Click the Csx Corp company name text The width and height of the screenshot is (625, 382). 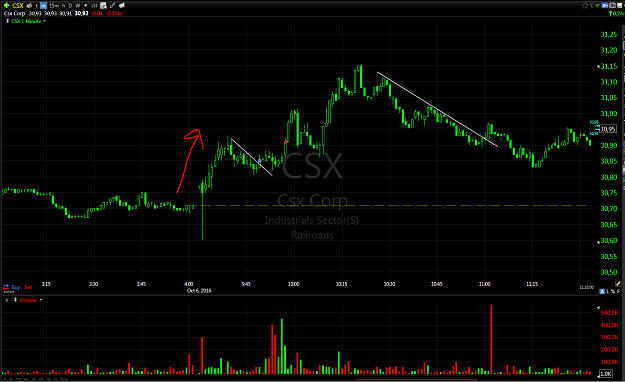pyautogui.click(x=14, y=13)
